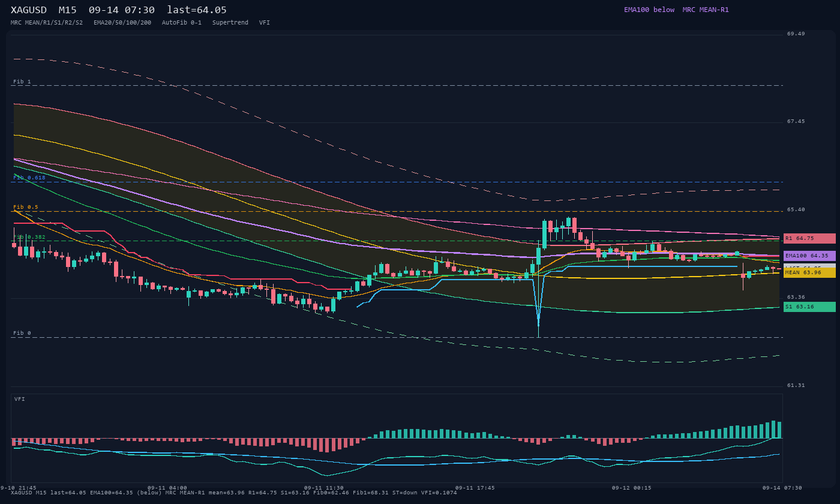Click the 69.49 price axis label
The image size is (840, 504).
[x=796, y=34]
